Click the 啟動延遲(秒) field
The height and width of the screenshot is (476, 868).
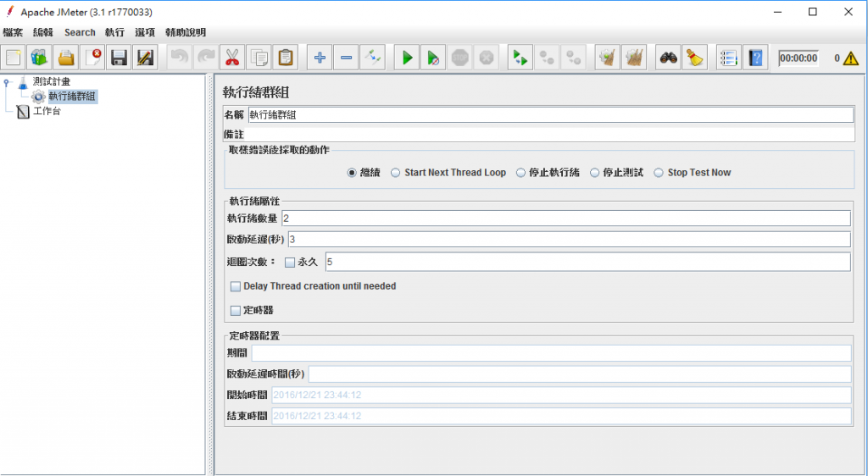click(570, 240)
